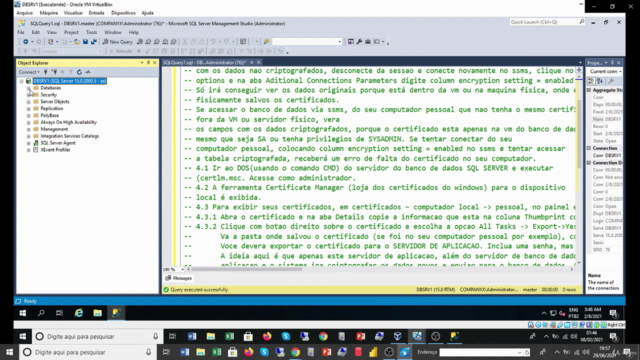Click the query editor horizontal scrollbar
This screenshot has height=360, width=640.
[247, 269]
